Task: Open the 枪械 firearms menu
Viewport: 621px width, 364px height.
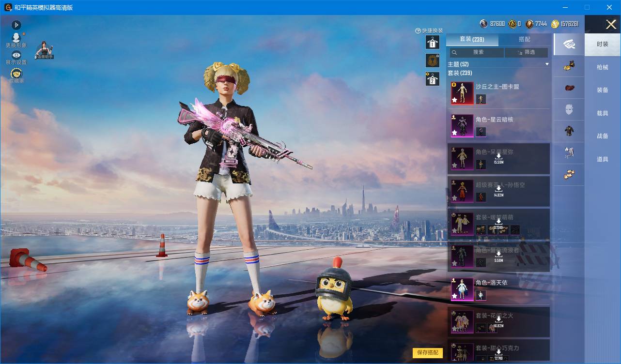Action: pyautogui.click(x=602, y=67)
